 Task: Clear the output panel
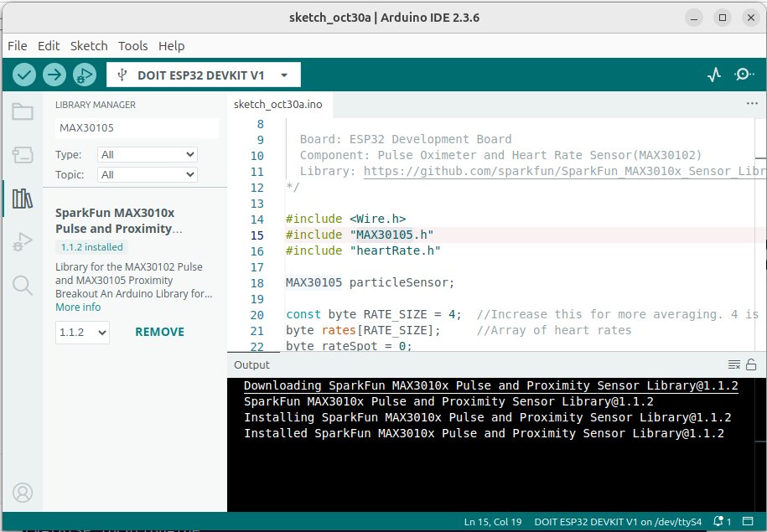coord(733,364)
